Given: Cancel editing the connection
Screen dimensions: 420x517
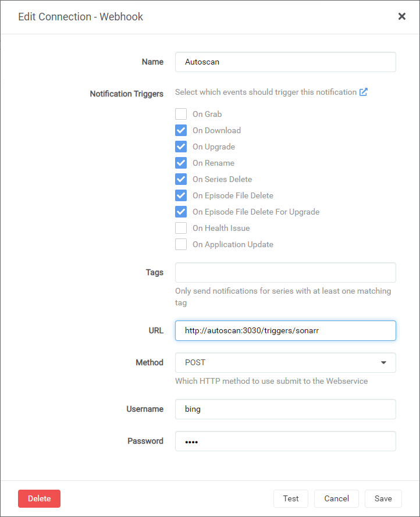Looking at the screenshot, I should coord(336,498).
